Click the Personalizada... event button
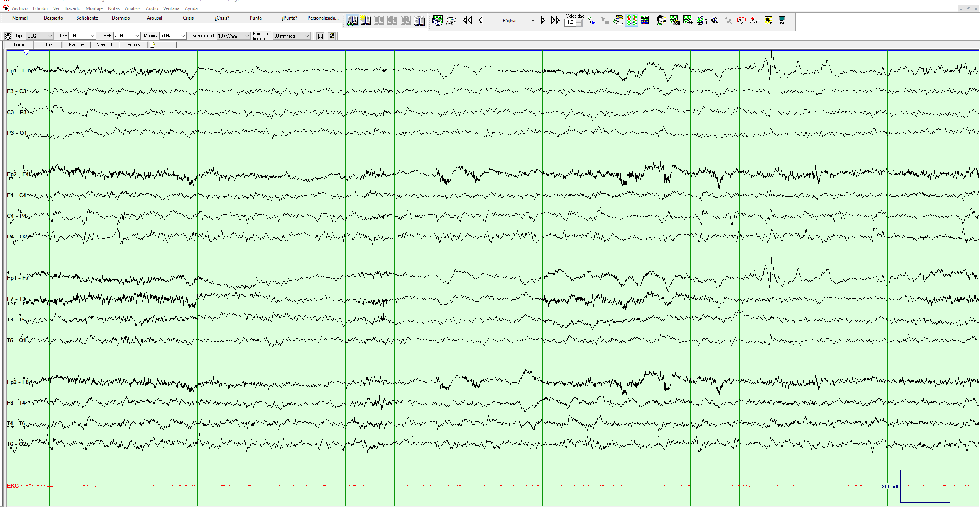 click(323, 18)
